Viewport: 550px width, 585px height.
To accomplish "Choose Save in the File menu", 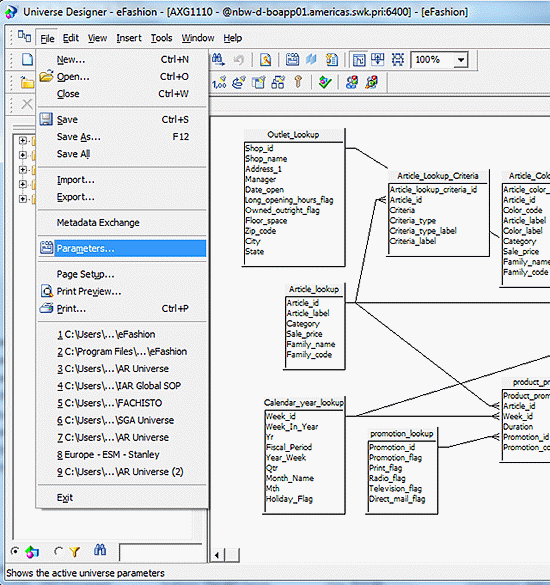I will (122, 119).
